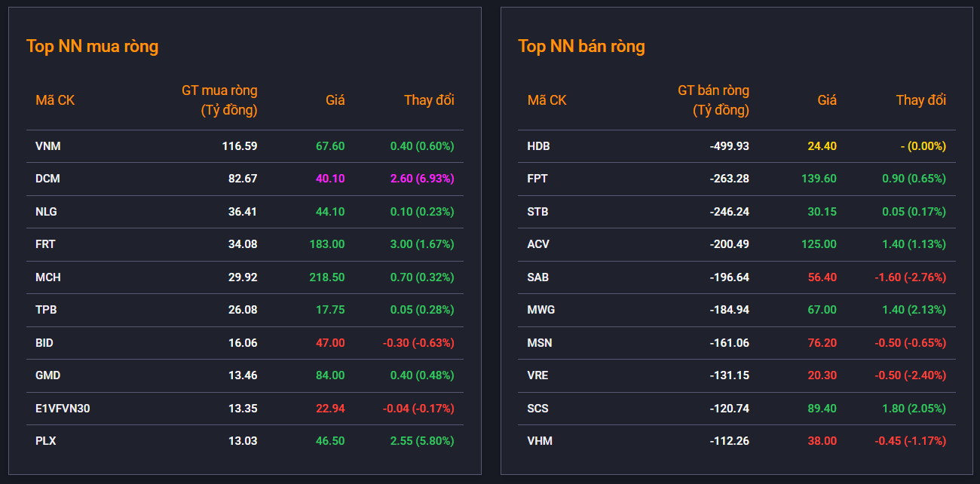The width and height of the screenshot is (980, 484).
Task: Click the FRT ticker
Action: click(45, 244)
